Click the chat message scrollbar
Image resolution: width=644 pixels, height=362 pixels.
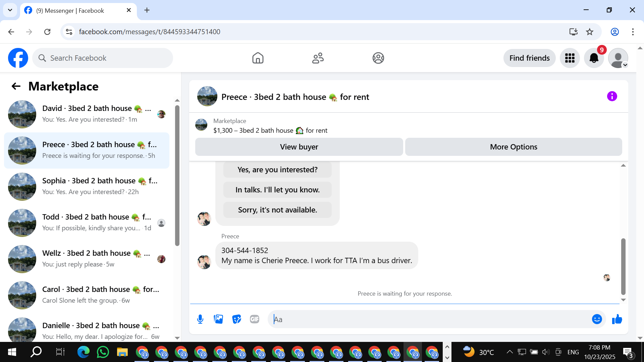[x=623, y=266]
